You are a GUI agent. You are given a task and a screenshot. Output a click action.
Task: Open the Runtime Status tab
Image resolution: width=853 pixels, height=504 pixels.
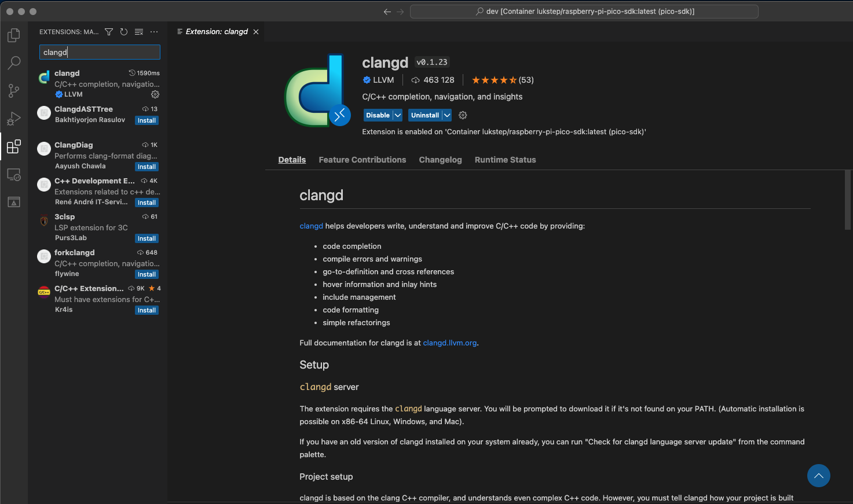click(x=506, y=160)
